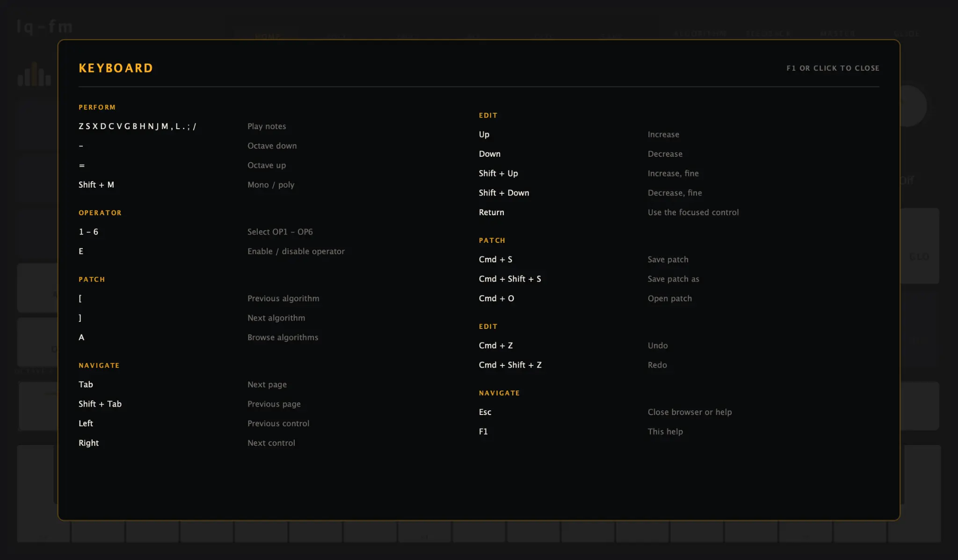The height and width of the screenshot is (560, 958).
Task: Click the 'Shift + Down' shortcut
Action: [x=504, y=193]
